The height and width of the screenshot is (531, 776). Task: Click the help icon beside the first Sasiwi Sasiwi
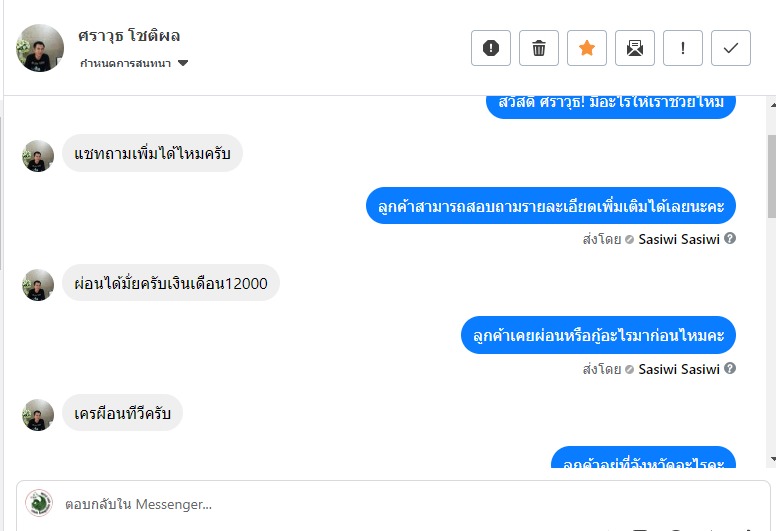click(729, 239)
